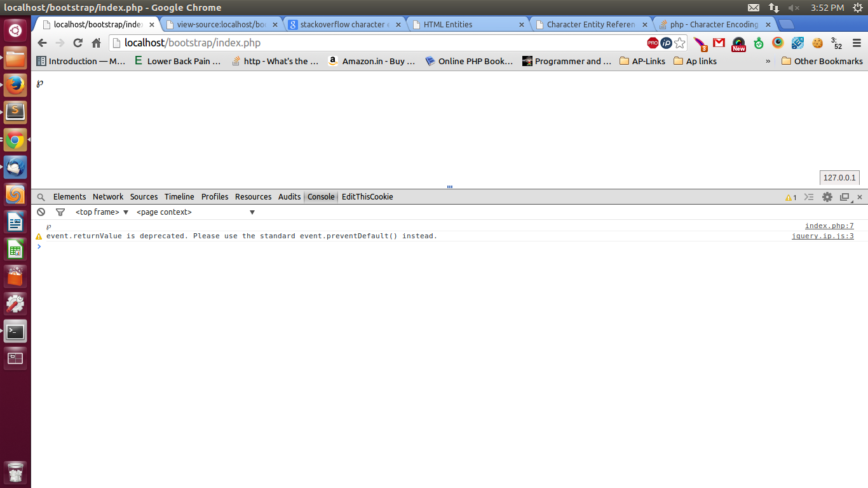Change DevTools dock side

pos(844,197)
